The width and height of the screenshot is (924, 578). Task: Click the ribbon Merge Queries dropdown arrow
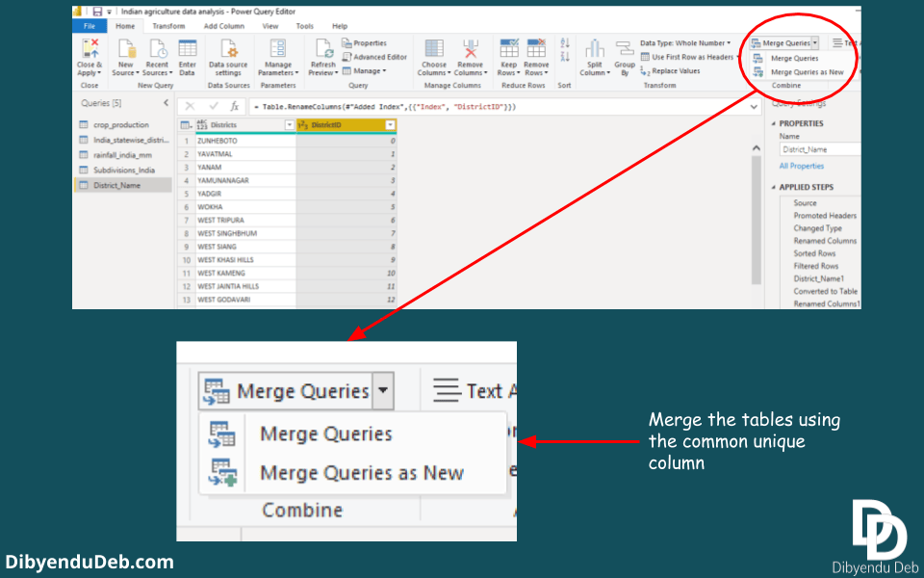(815, 43)
